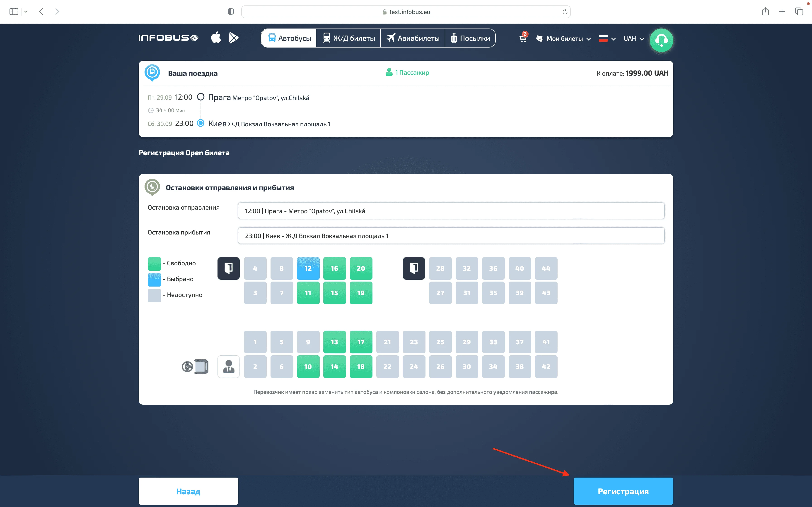Viewport: 812px width, 507px height.
Task: Open the shopping cart icon
Action: click(523, 38)
